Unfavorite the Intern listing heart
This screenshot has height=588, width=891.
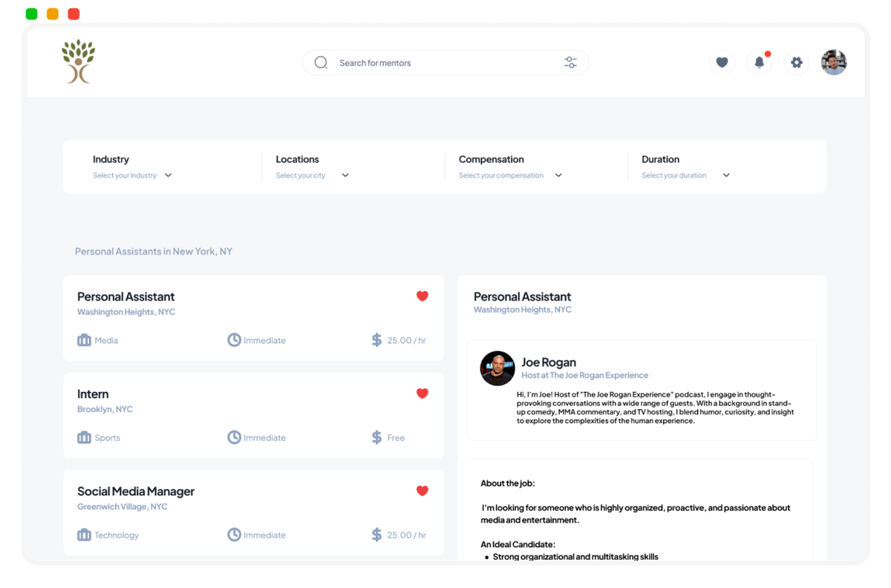point(422,393)
